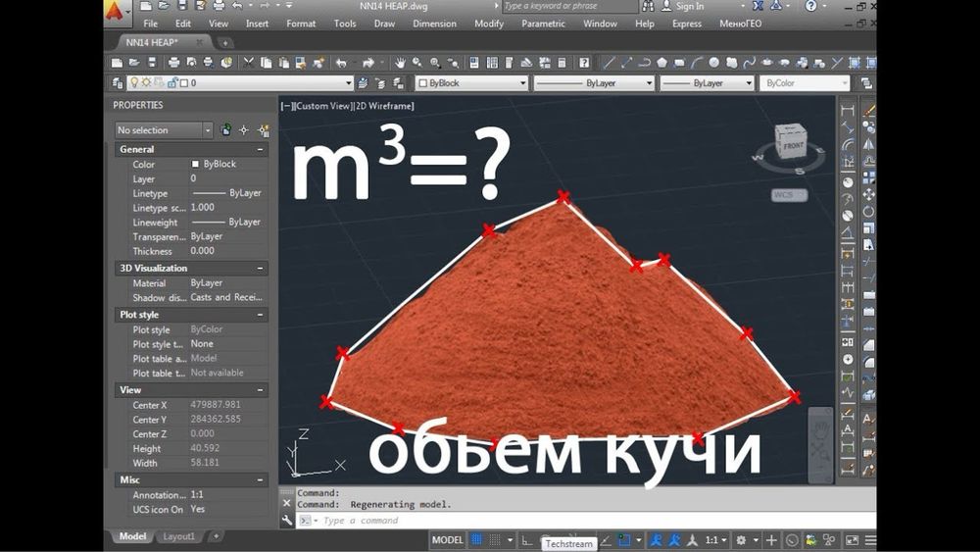980x552 pixels.
Task: Open Help with the question mark toolbar icon
Action: tap(584, 63)
